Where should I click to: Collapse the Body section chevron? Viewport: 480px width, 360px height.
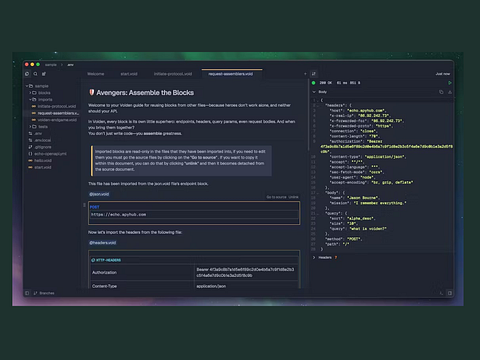click(x=314, y=92)
